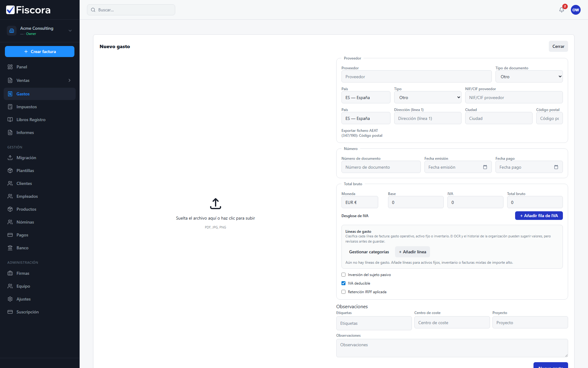Screen dimensions: 588x368
Task: Click the file upload arrow icon
Action: (215, 204)
